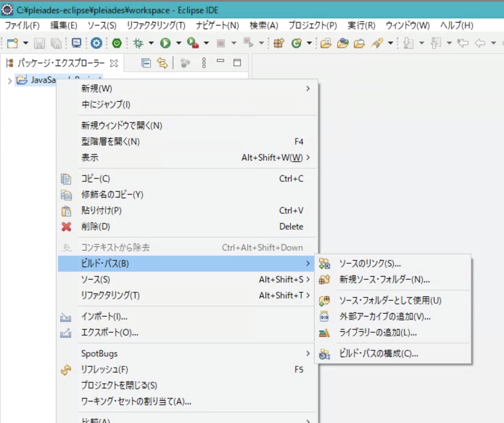The image size is (504, 423).
Task: Open dropdown arrow next to New icon
Action: pyautogui.click(x=25, y=43)
